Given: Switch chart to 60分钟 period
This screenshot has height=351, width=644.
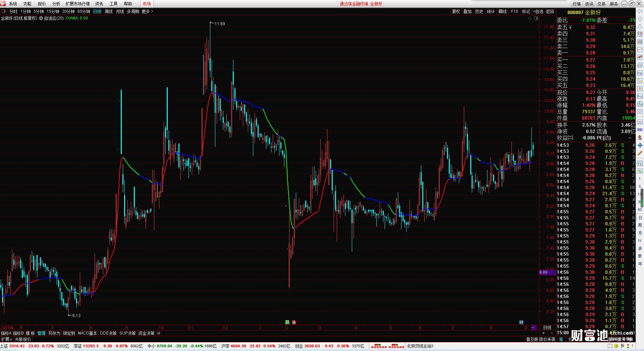Looking at the screenshot, I should pos(84,11).
